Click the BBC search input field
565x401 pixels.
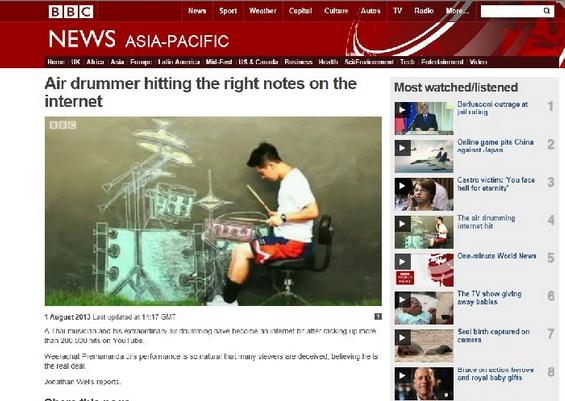coord(512,11)
